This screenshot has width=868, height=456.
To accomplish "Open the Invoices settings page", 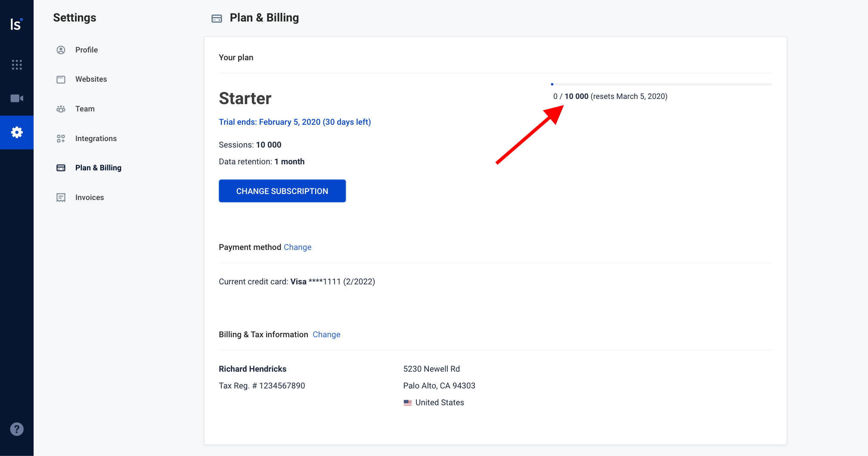I will [x=90, y=197].
